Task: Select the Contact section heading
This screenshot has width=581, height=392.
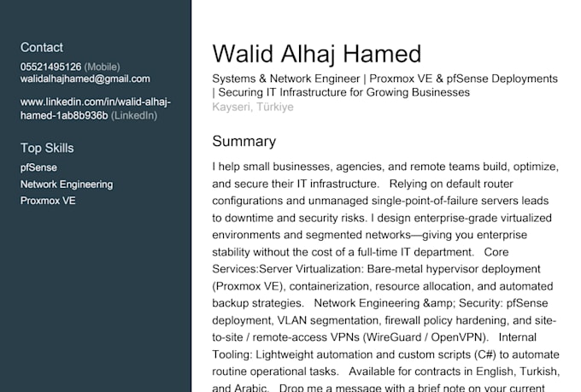Action: (x=42, y=48)
